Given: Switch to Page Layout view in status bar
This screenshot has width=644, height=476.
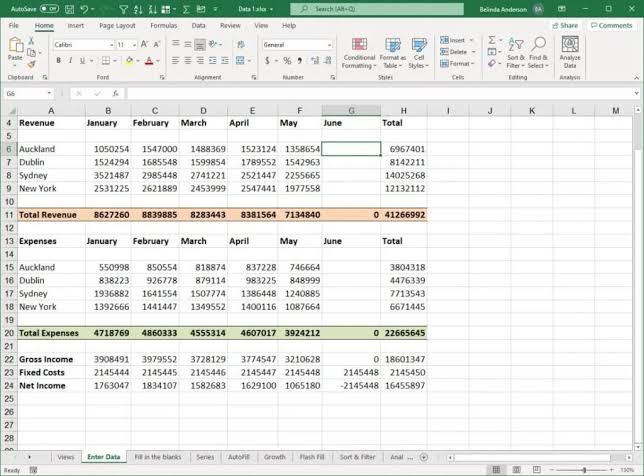Looking at the screenshot, I should pos(516,469).
